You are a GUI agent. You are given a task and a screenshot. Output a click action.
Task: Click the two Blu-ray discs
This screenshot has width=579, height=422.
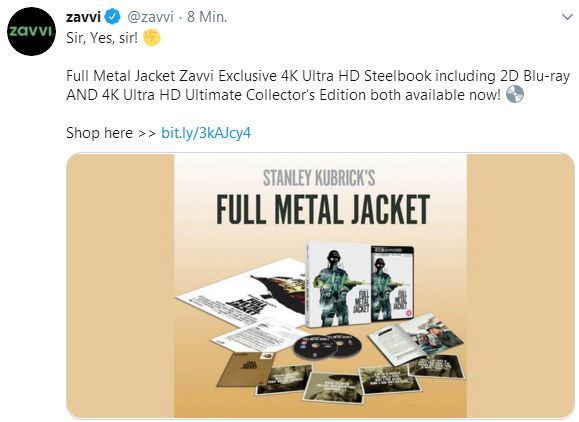(327, 346)
